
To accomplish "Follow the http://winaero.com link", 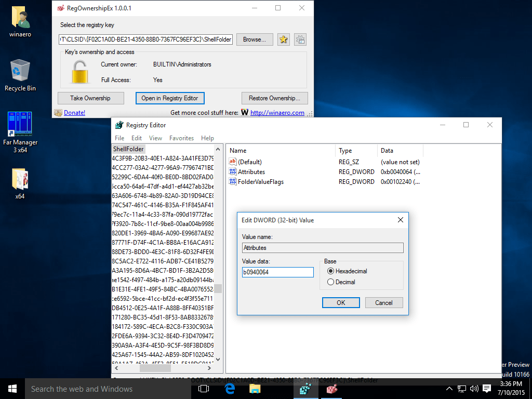I will [x=277, y=112].
